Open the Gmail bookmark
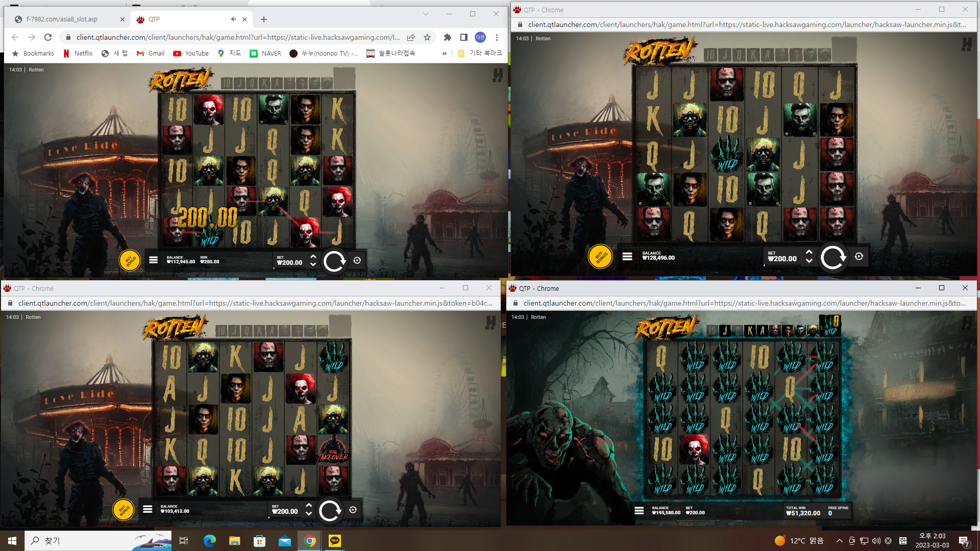980x551 pixels. pyautogui.click(x=150, y=54)
